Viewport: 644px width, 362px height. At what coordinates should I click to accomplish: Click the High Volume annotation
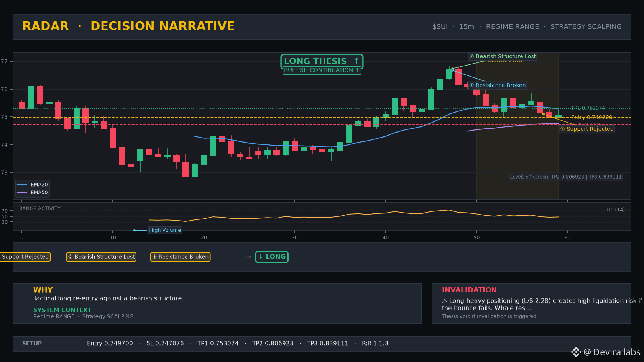(165, 230)
